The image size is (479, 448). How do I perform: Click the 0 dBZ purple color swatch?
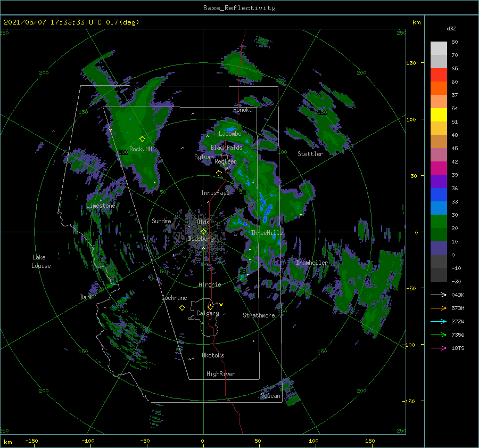pyautogui.click(x=439, y=248)
